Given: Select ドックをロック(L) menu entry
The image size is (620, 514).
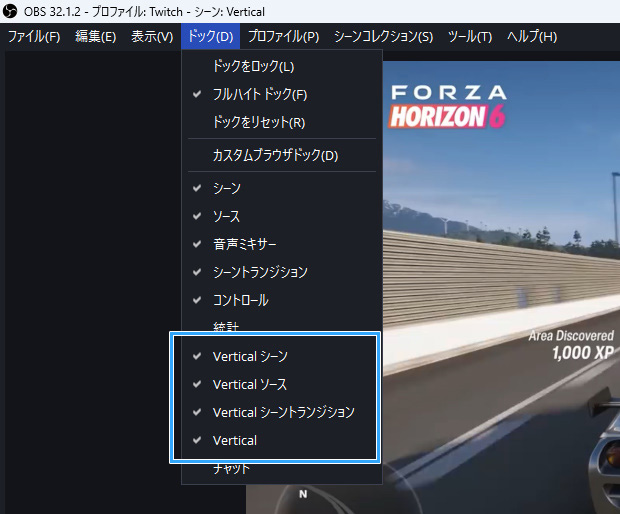Looking at the screenshot, I should (x=282, y=66).
